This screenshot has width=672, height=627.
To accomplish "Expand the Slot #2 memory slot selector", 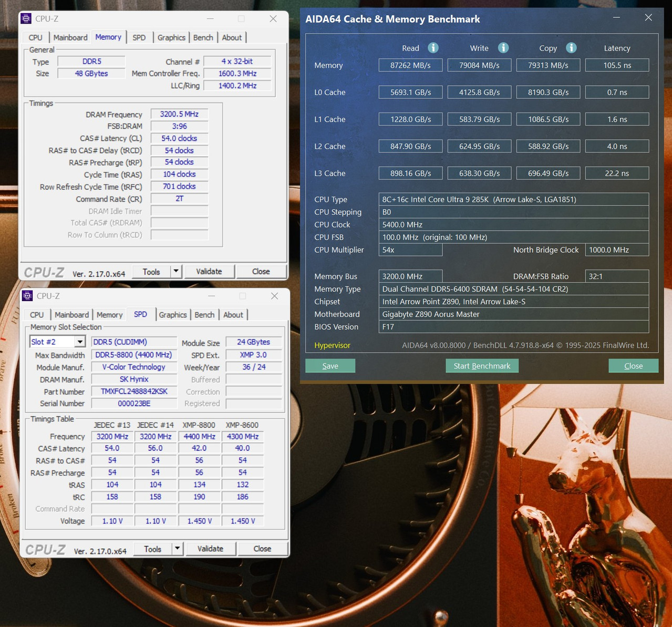I will coord(80,342).
